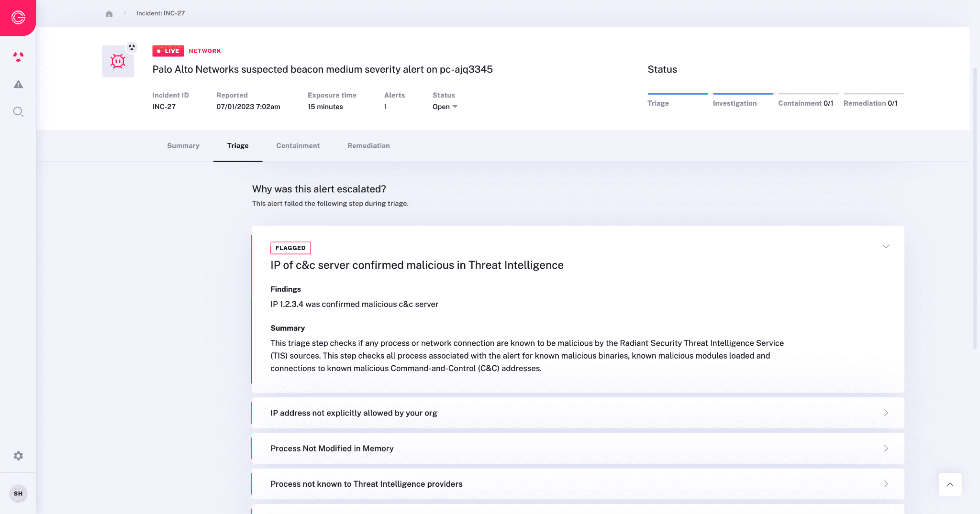Click the malware bug incident icon
The height and width of the screenshot is (514, 980).
(118, 61)
